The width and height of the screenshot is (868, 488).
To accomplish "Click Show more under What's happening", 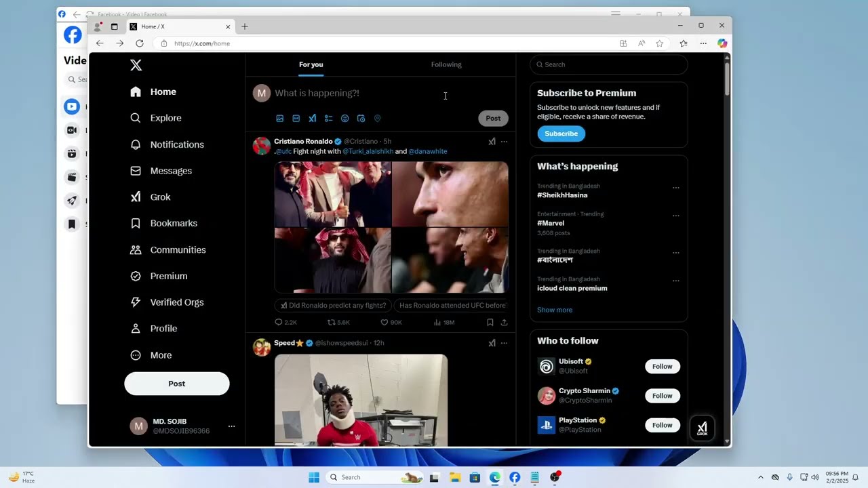I will [555, 310].
